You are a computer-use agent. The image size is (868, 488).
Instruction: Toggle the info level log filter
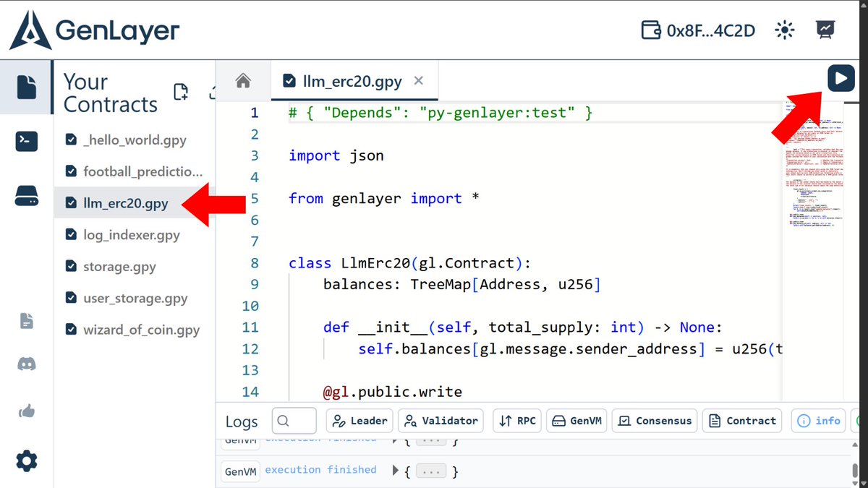point(819,421)
